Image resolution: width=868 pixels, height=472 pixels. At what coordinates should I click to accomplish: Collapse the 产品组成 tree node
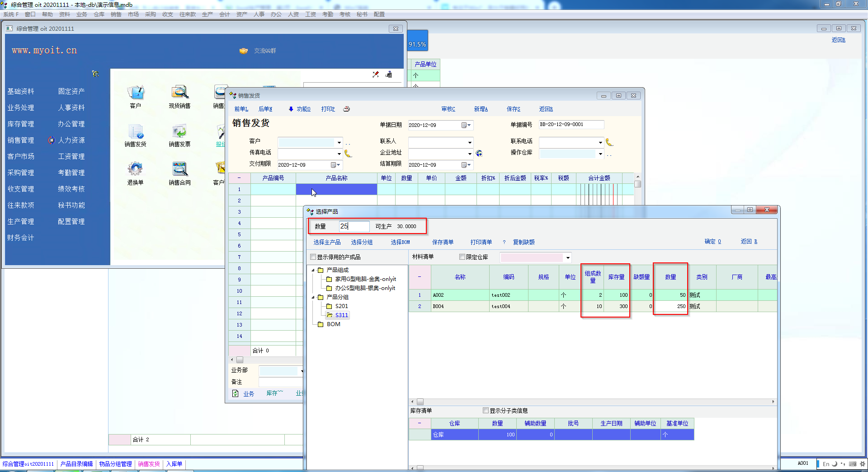pos(313,270)
